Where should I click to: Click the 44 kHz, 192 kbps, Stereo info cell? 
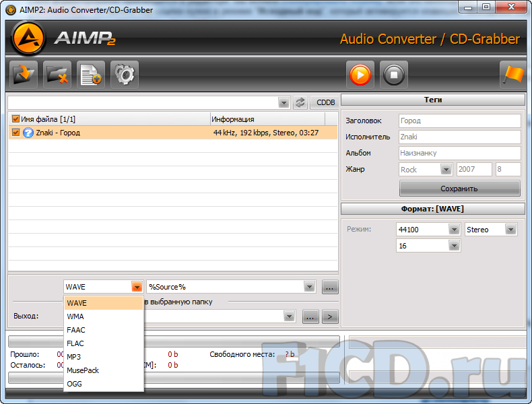pyautogui.click(x=266, y=133)
